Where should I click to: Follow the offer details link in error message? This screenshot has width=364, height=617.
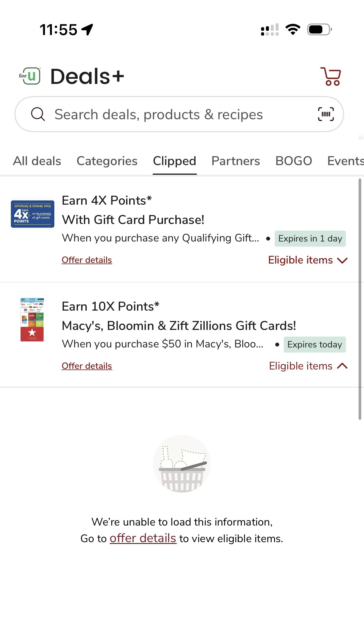click(143, 538)
